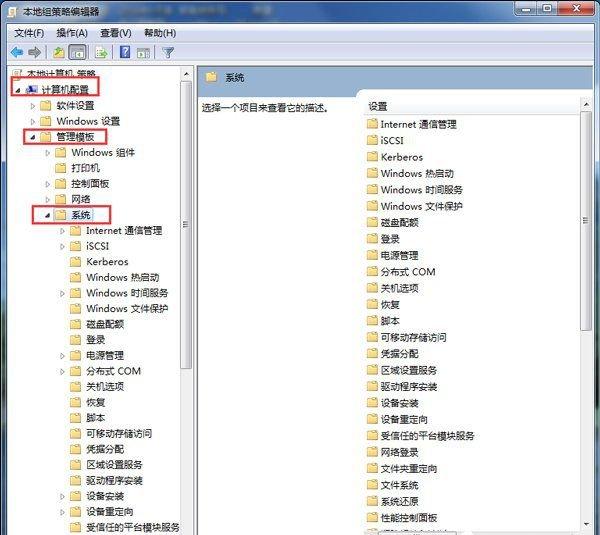Click folder icon next to Kerberos in right pane
600x535 pixels.
point(372,157)
